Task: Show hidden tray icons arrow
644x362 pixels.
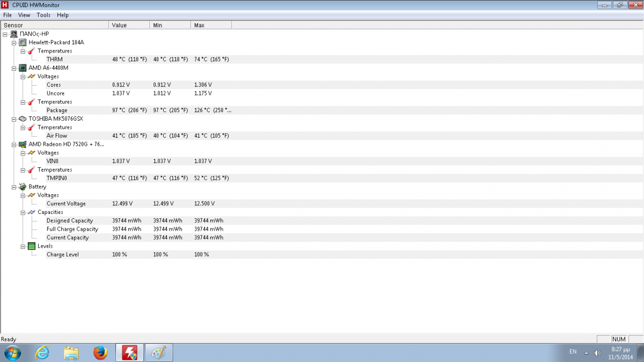Action: (x=586, y=353)
